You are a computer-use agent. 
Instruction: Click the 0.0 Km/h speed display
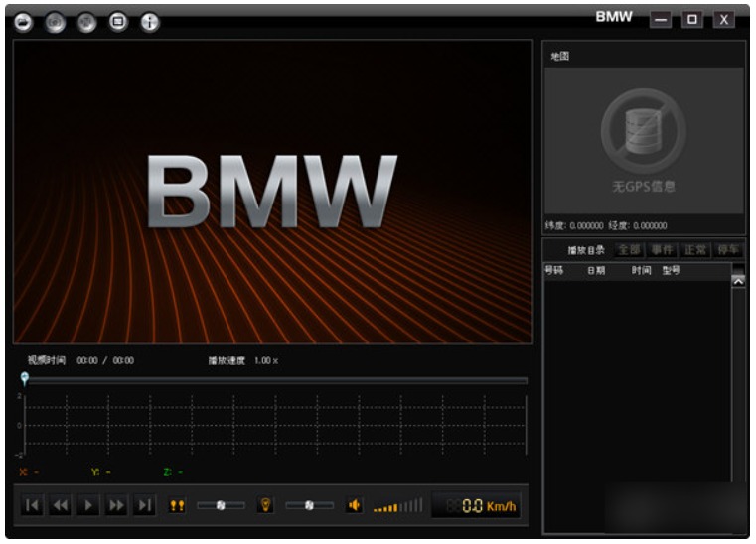(x=477, y=506)
